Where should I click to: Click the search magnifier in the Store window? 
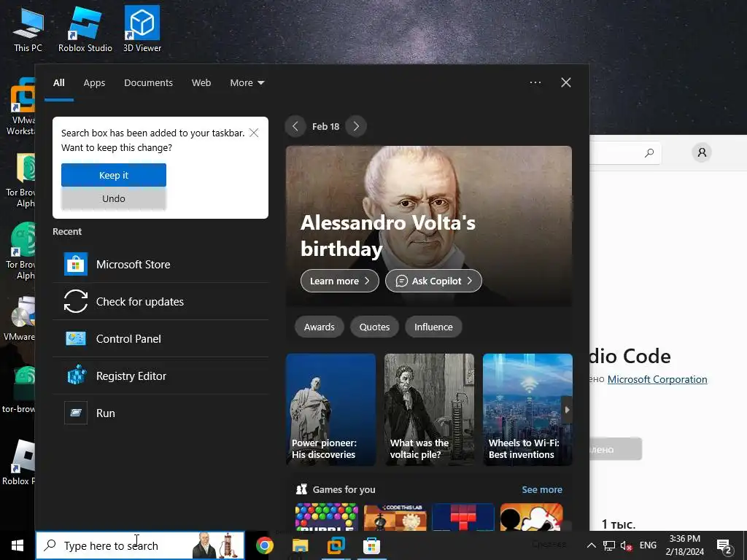649,153
